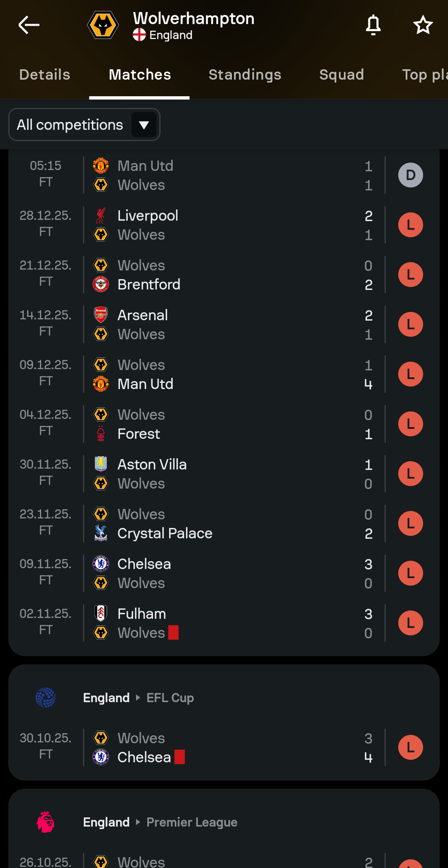Tap the back arrow icon
Image resolution: width=448 pixels, height=868 pixels.
[x=29, y=25]
